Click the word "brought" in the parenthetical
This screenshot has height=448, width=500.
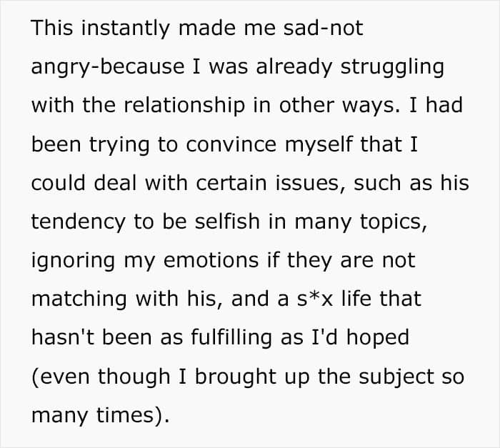tap(235, 377)
